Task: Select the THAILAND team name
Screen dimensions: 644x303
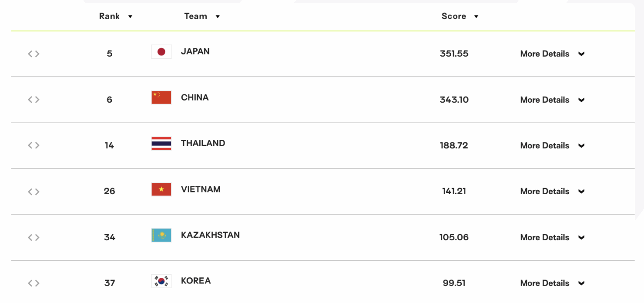Action: pyautogui.click(x=203, y=143)
